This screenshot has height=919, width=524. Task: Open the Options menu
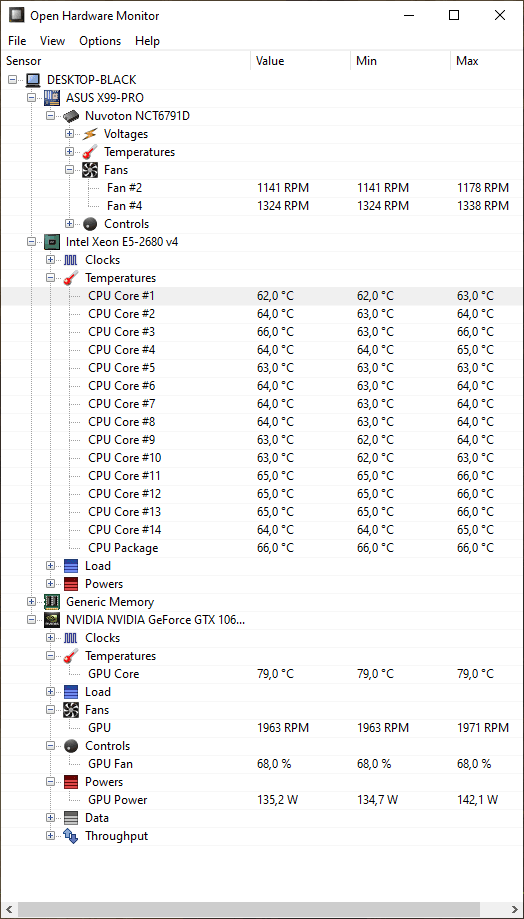point(100,41)
